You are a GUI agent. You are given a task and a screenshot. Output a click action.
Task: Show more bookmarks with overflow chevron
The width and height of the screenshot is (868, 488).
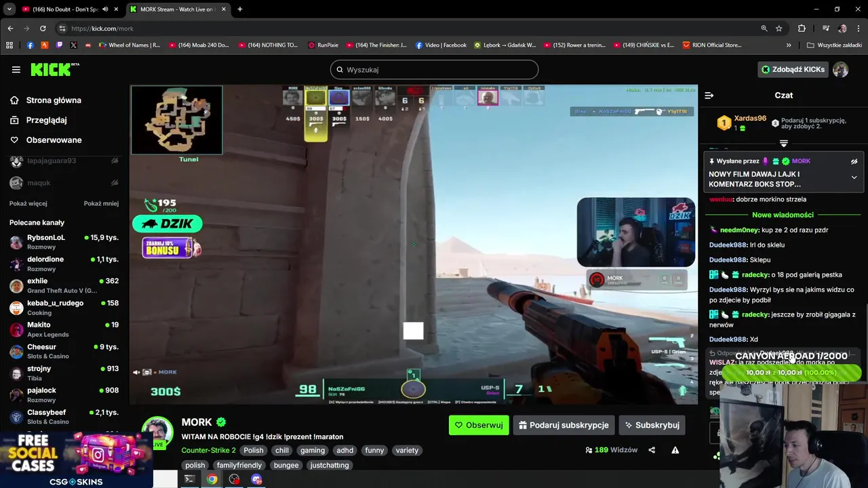pos(789,45)
